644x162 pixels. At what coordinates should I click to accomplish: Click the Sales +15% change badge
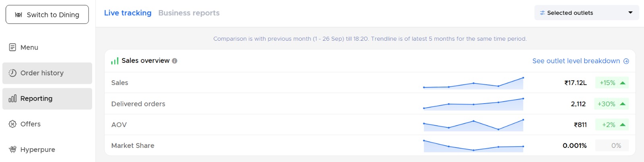tap(612, 83)
